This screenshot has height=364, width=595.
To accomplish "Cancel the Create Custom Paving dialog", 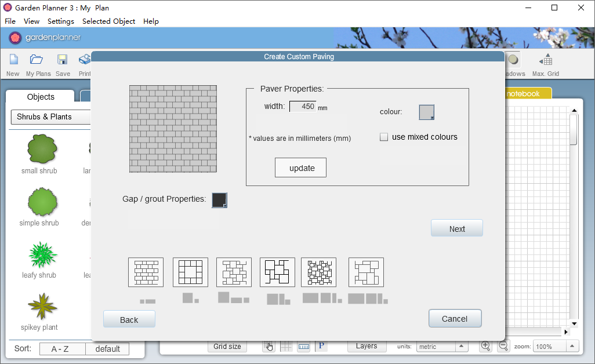I will (455, 319).
